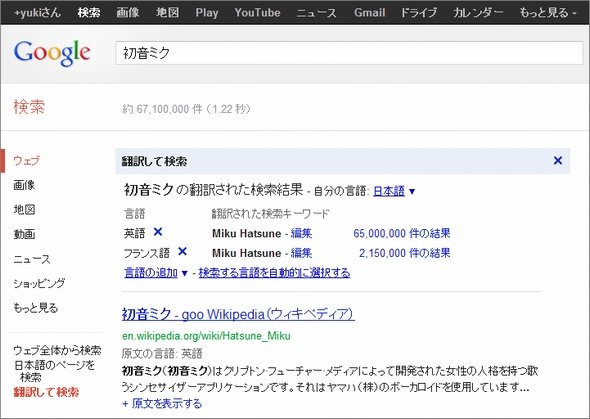This screenshot has height=419, width=590.
Task: Click 編集 next to English Miku Hatsune
Action: [x=301, y=233]
